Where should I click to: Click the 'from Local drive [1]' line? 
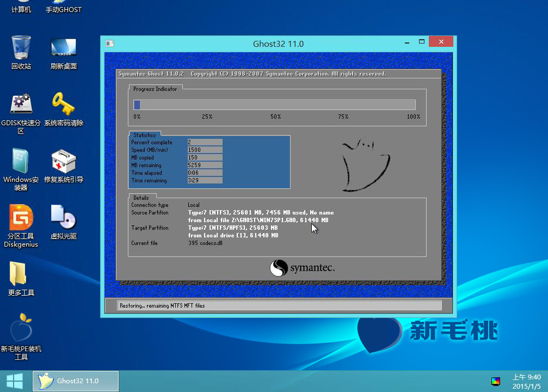tap(233, 235)
